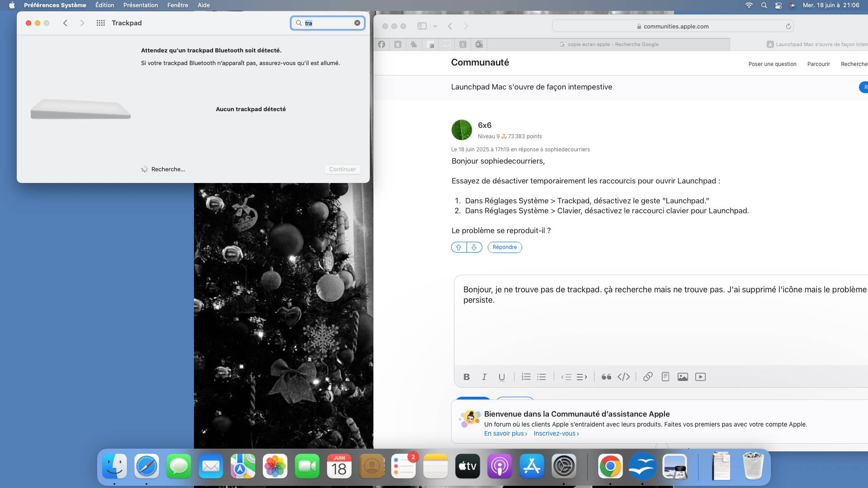Insert video into reply
The width and height of the screenshot is (868, 488).
tap(700, 377)
